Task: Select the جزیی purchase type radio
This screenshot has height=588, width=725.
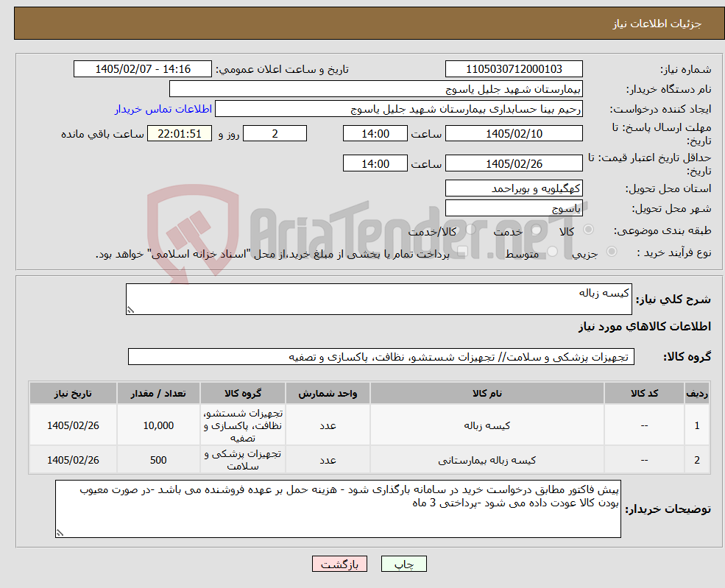Action: [x=611, y=252]
